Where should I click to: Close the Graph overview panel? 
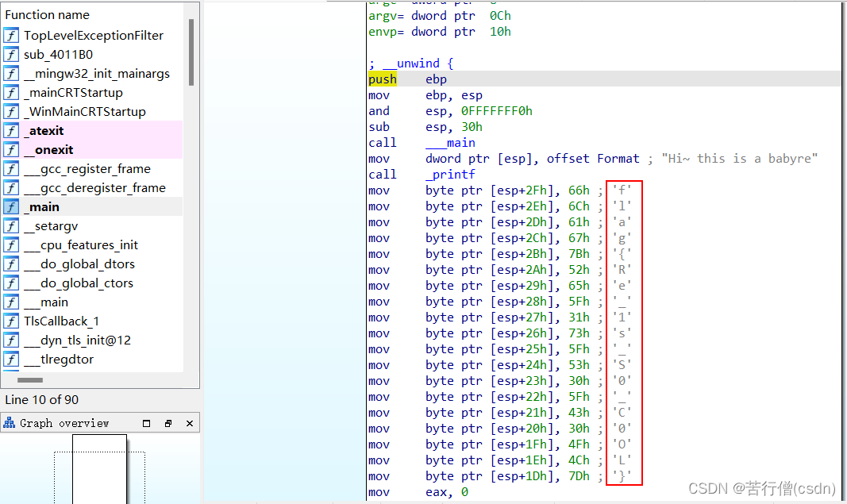coord(189,423)
